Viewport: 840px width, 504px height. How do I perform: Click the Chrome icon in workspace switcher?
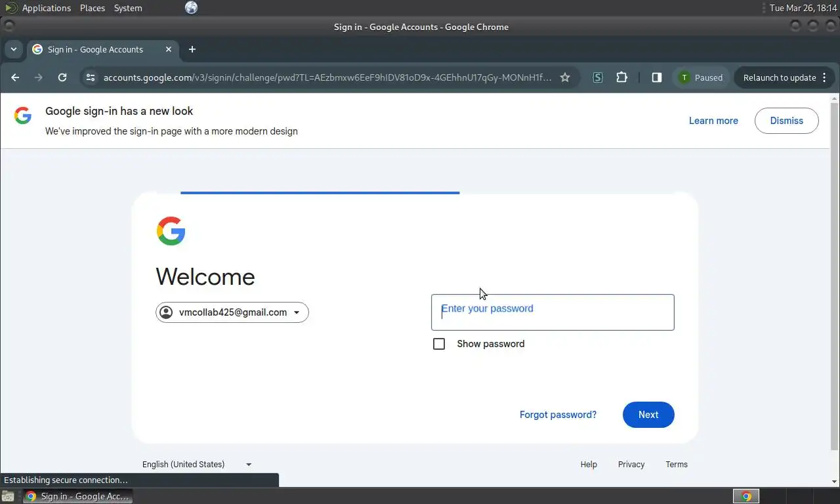pyautogui.click(x=746, y=496)
